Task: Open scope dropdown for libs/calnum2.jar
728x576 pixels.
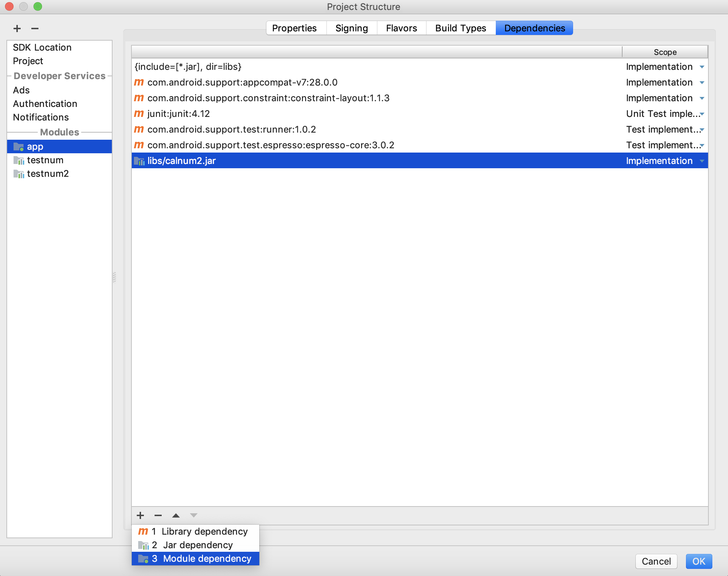Action: (702, 161)
